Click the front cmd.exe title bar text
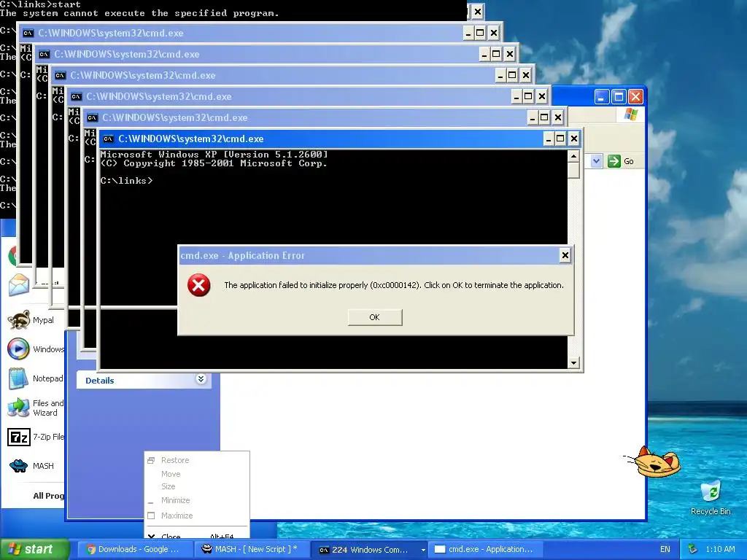Viewport: 747px width, 560px height. click(x=190, y=139)
